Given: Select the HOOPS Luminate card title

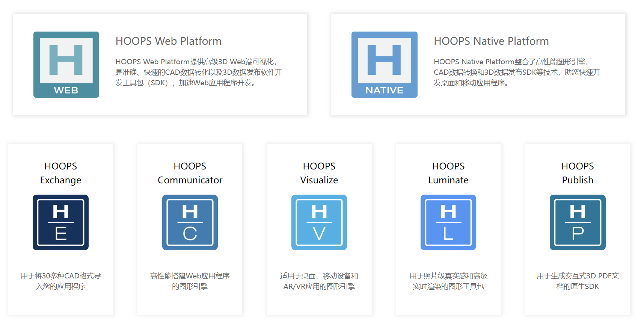Looking at the screenshot, I should [x=448, y=173].
